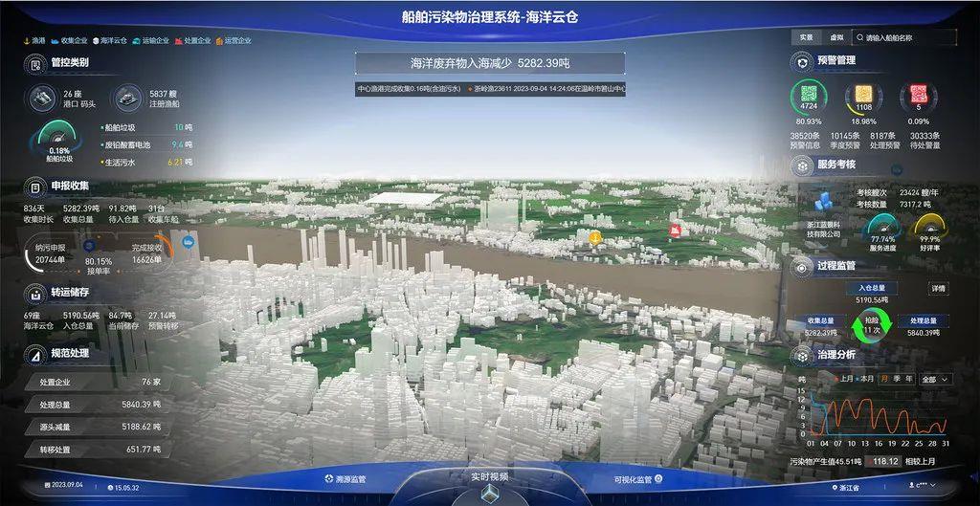Open the 实时视频 bottom tab
Viewport: 980px width, 506px height.
point(489,476)
